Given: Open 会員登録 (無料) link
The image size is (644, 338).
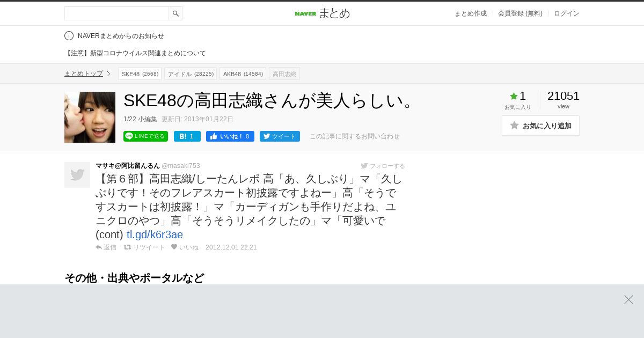Looking at the screenshot, I should [520, 13].
